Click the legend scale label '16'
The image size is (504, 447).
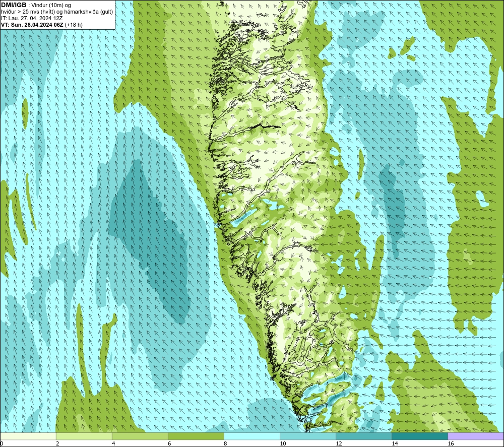click(x=451, y=444)
